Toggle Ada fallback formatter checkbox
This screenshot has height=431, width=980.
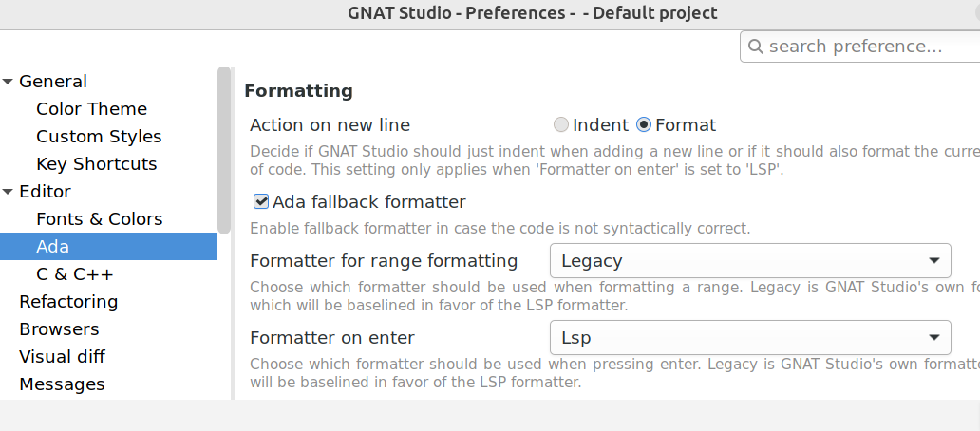coord(260,202)
